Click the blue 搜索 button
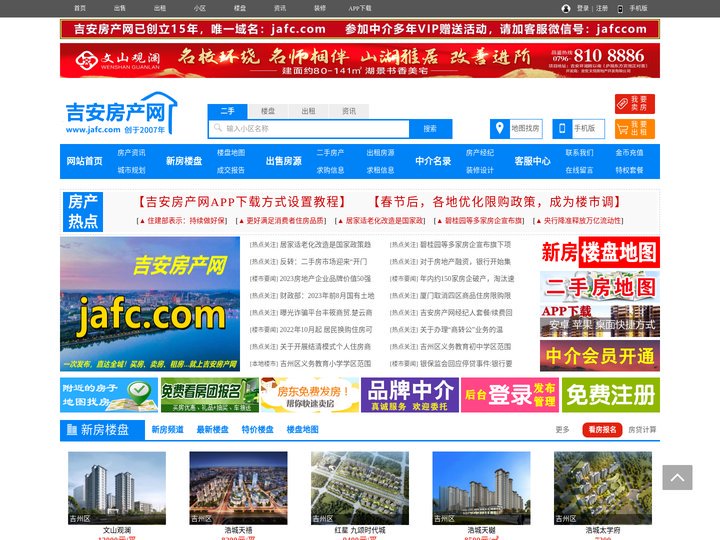The height and width of the screenshot is (540, 720). [x=430, y=129]
